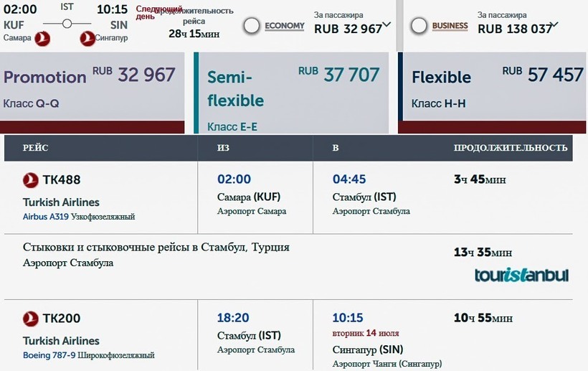Click the IST stopover marker on route line

click(x=67, y=23)
